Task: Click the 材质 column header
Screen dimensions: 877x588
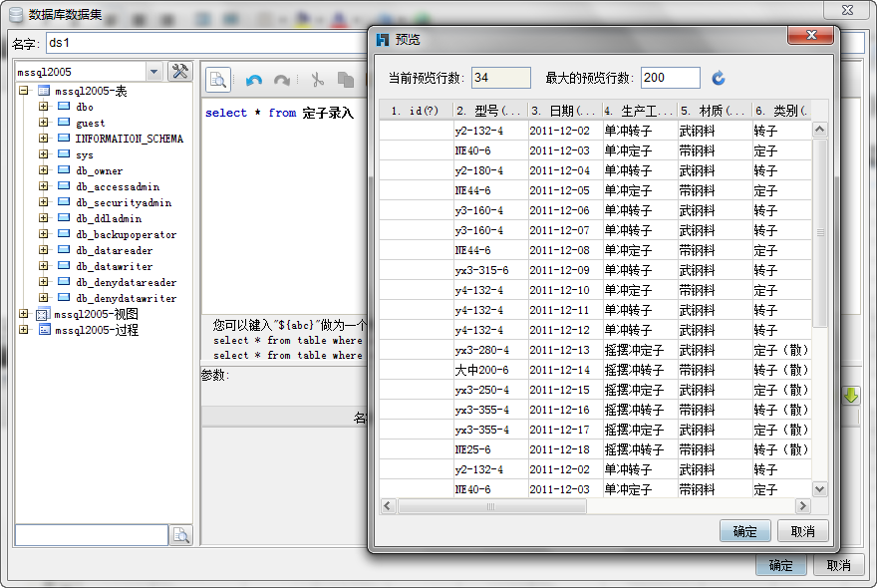Action: coord(715,111)
